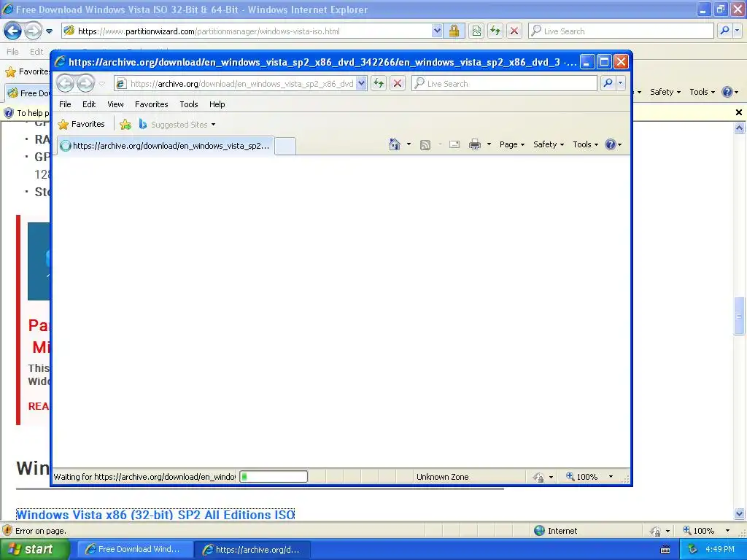Click Print icon in popup command bar
747x560 pixels.
(474, 144)
